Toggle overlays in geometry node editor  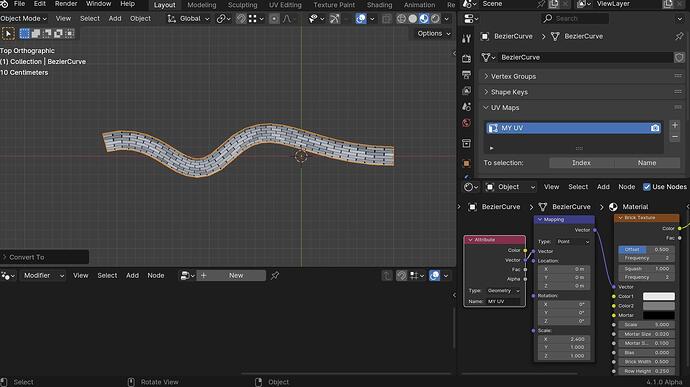(x=434, y=276)
